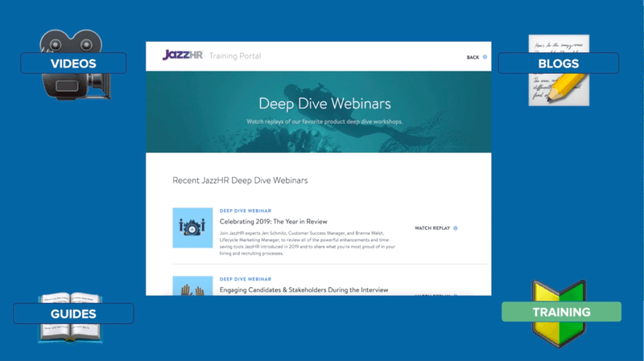Click the arrow icon next to WATCH REPLAY
Viewport: 644px width, 361px height.
pyautogui.click(x=456, y=228)
